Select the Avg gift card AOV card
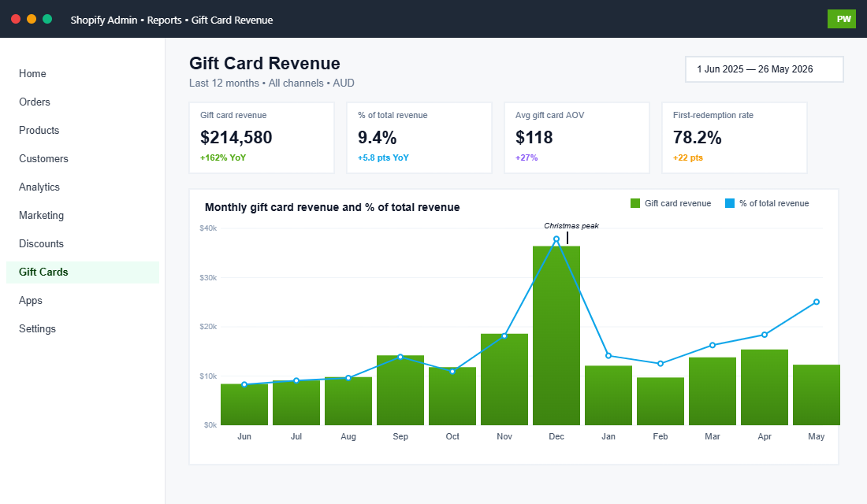Viewport: 867px width, 504px height. (577, 138)
